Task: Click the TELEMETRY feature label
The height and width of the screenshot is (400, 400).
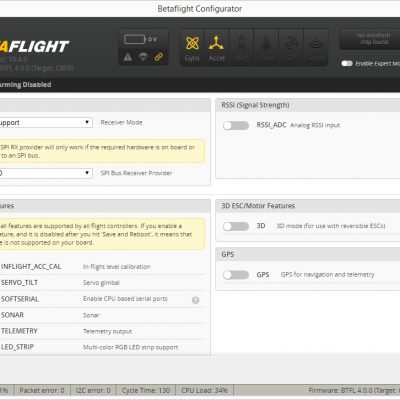Action: coord(19,331)
